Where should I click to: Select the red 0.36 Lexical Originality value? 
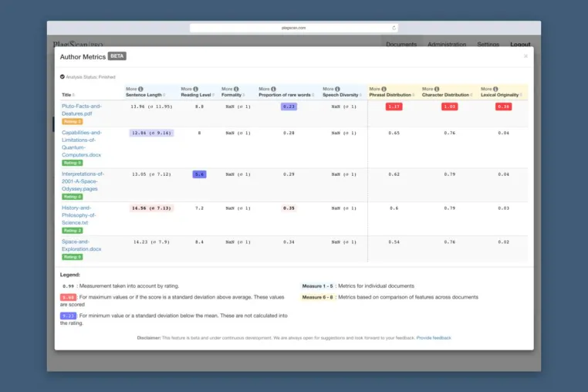pyautogui.click(x=503, y=106)
